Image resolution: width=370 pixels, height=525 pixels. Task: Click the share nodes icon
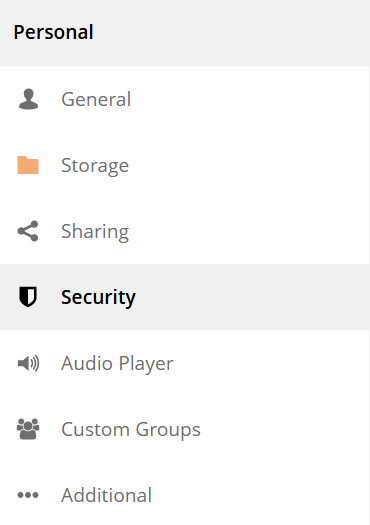coord(28,231)
